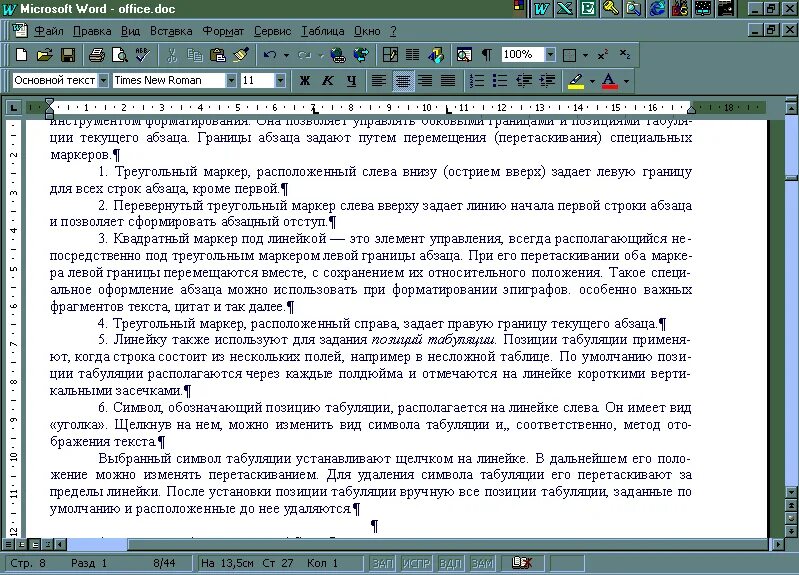Click the Excel shortcut in Office bar
This screenshot has height=575, width=799.
click(x=565, y=8)
